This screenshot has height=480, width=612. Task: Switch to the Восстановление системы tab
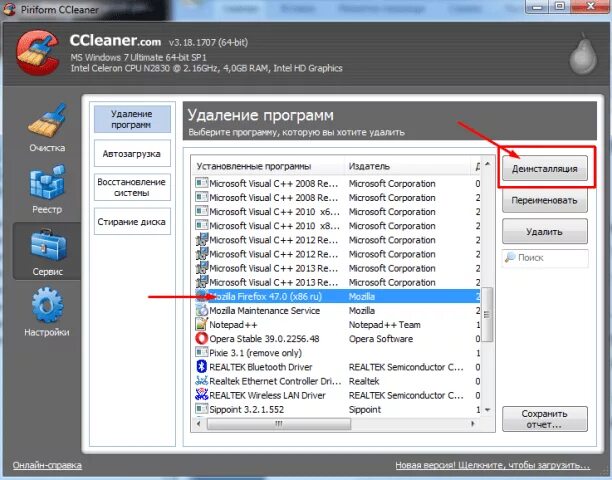pyautogui.click(x=132, y=187)
